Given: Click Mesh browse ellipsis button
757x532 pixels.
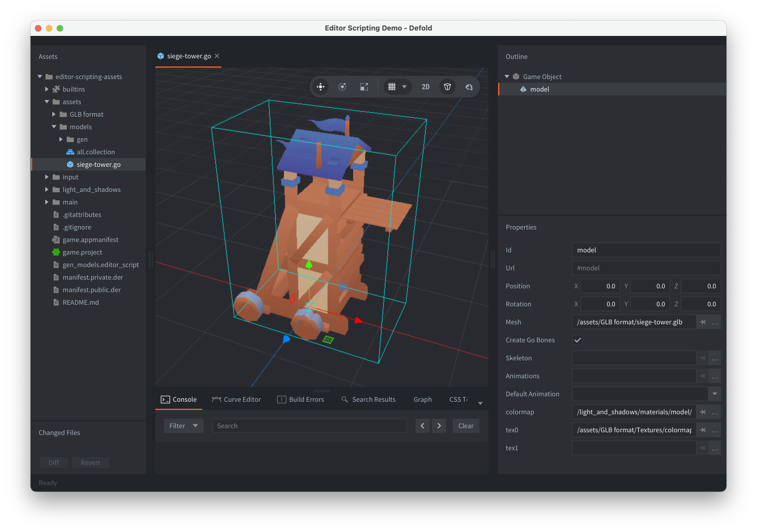Looking at the screenshot, I should 714,322.
